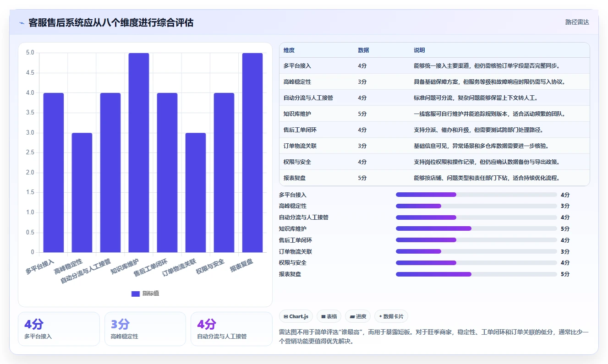Click the page title 客服售后系统应从八个维度进行综合评估

tap(111, 22)
